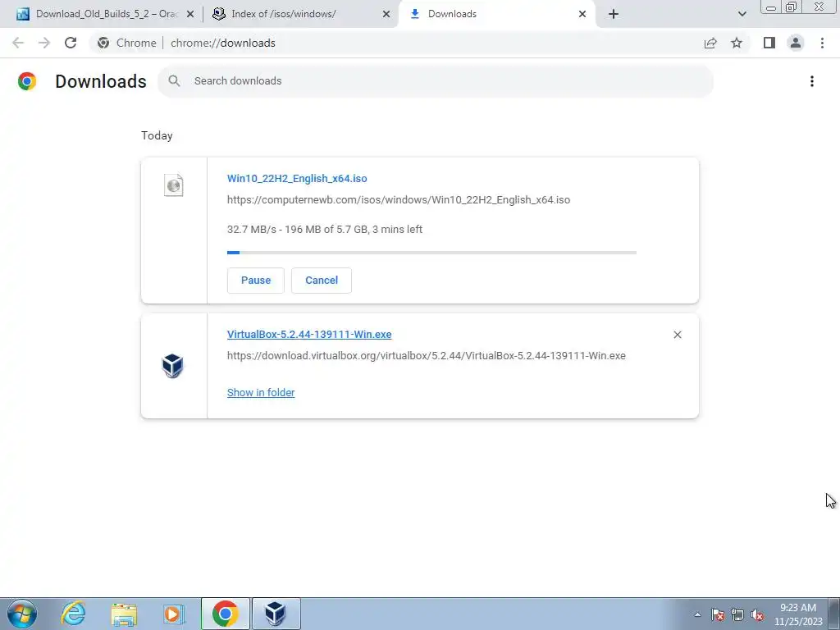Click the ISO file disc icon
Image resolution: width=840 pixels, height=630 pixels.
tap(173, 185)
